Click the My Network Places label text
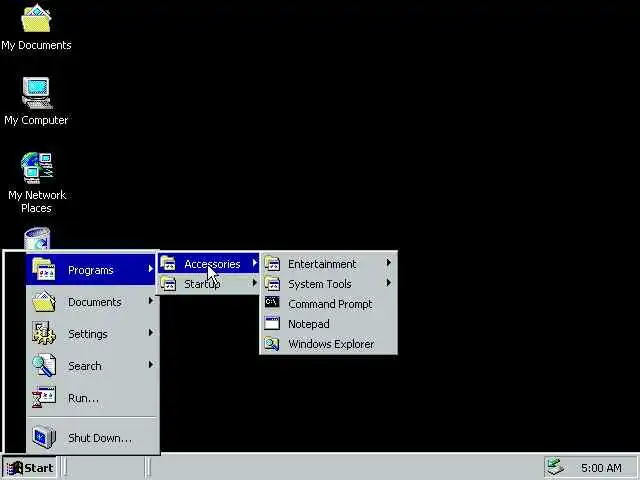 pyautogui.click(x=37, y=201)
